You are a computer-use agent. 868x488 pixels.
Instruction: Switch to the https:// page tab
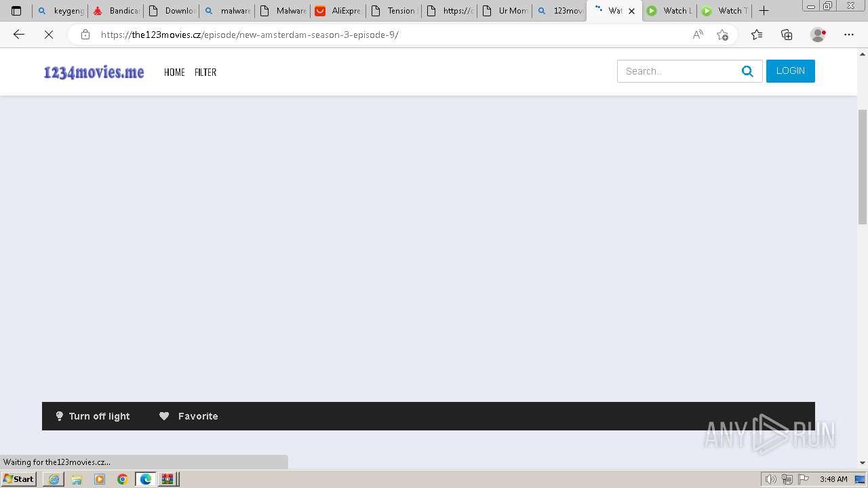(x=449, y=11)
